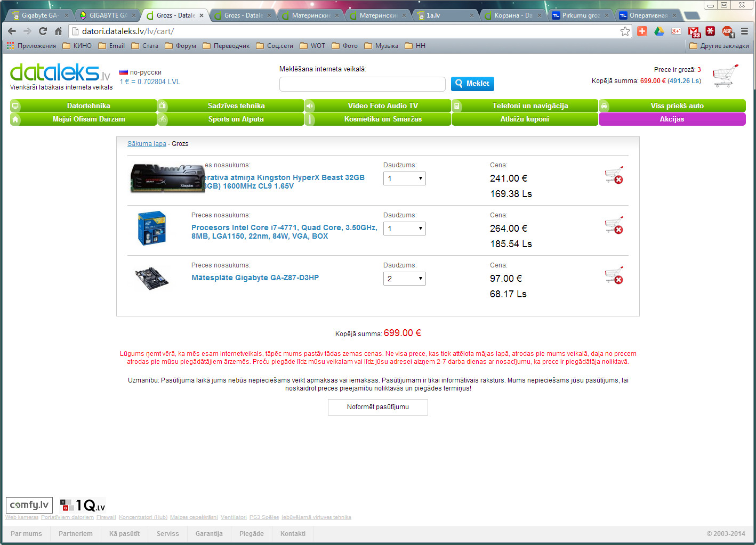756x545 pixels.
Task: Open the Mātesplāte Gigabyte GA-Z87-D3HP link
Action: (x=255, y=278)
